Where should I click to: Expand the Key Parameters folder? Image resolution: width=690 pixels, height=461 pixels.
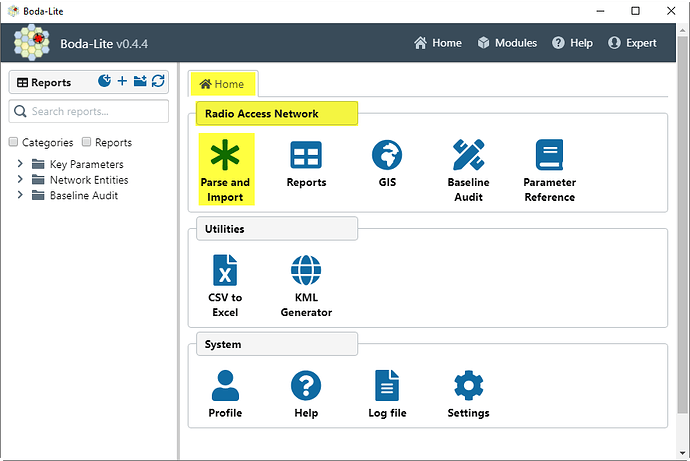20,164
